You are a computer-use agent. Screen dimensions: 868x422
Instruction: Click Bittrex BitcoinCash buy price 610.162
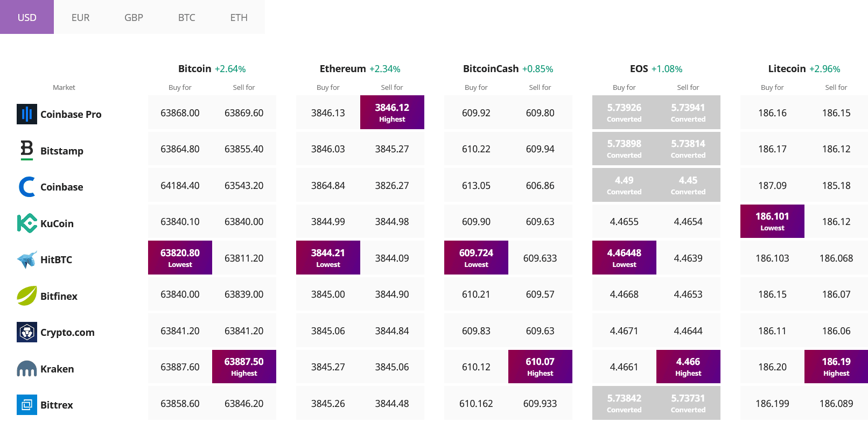tap(476, 403)
